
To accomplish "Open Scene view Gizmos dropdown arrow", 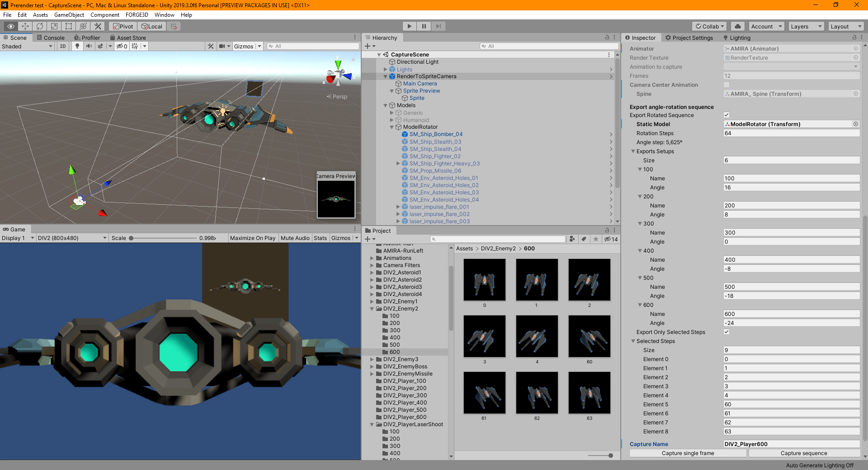I will 259,46.
